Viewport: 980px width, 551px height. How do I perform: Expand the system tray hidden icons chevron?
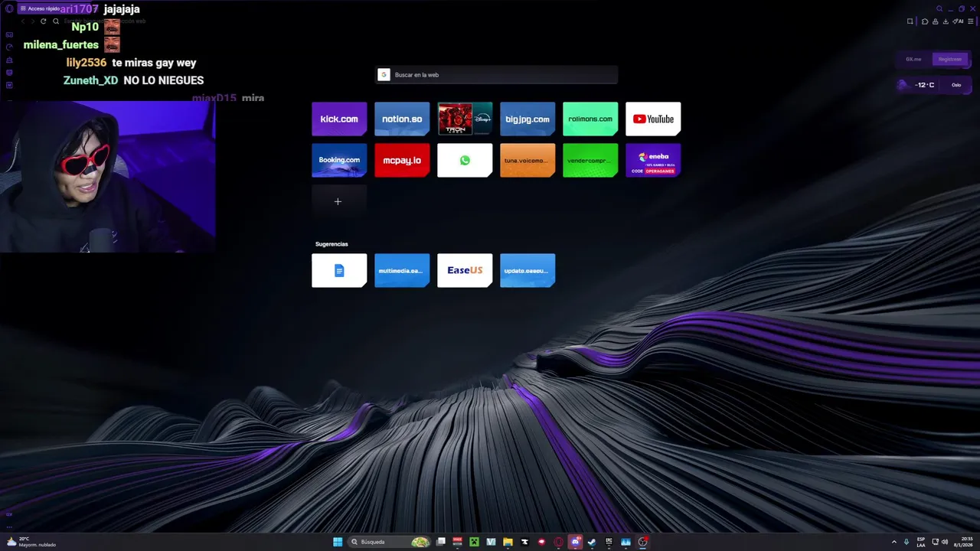(894, 542)
